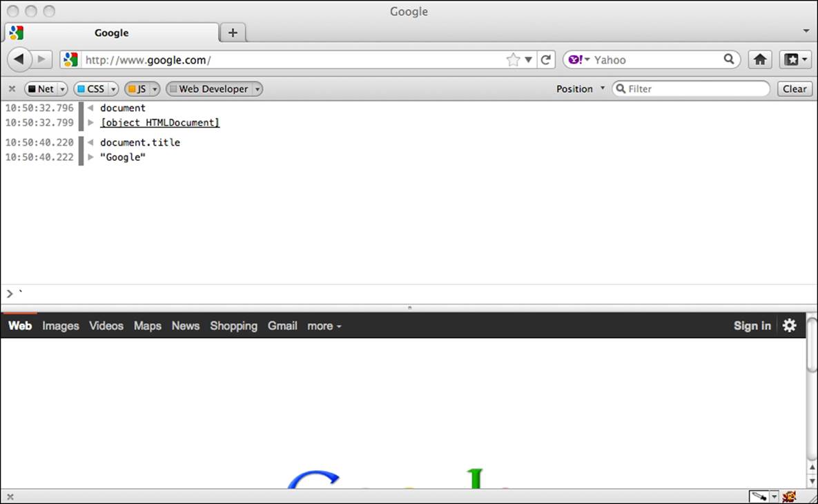
Task: Open the search engine selector dropdown
Action: pyautogui.click(x=587, y=59)
